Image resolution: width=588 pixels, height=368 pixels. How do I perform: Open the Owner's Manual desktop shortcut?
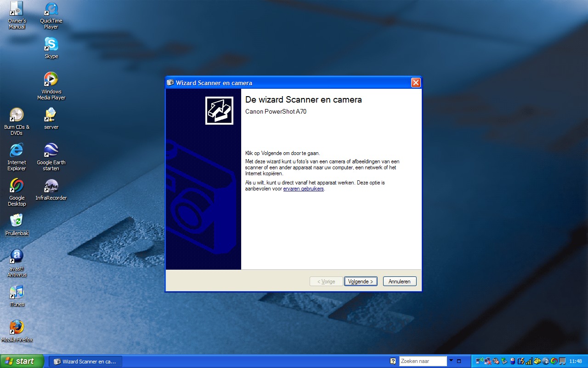(x=17, y=15)
